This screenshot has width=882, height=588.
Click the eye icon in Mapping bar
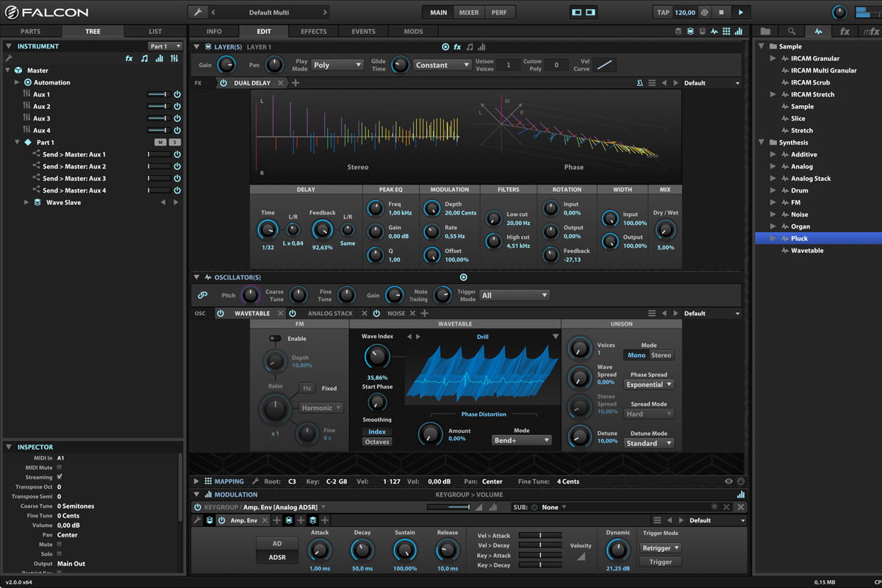coord(728,481)
